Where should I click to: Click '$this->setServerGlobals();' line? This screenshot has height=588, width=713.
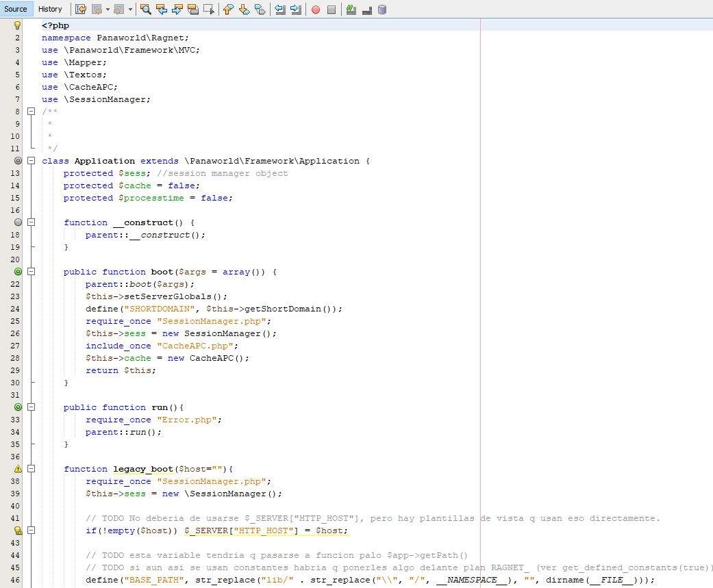156,296
